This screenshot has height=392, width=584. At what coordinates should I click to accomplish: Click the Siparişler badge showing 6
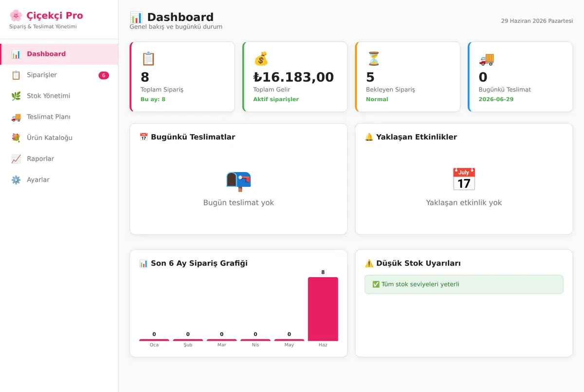[x=104, y=75]
